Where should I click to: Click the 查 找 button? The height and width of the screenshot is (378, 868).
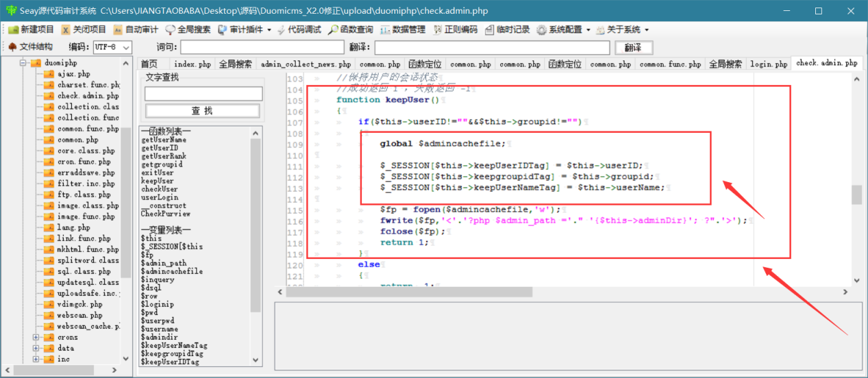click(203, 111)
